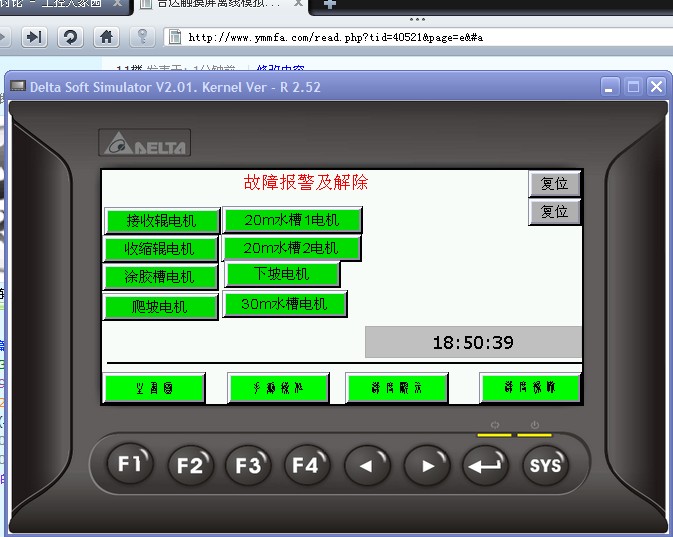673x537 pixels.
Task: Select the 收缩辊电机 alarm button
Action: [x=161, y=249]
